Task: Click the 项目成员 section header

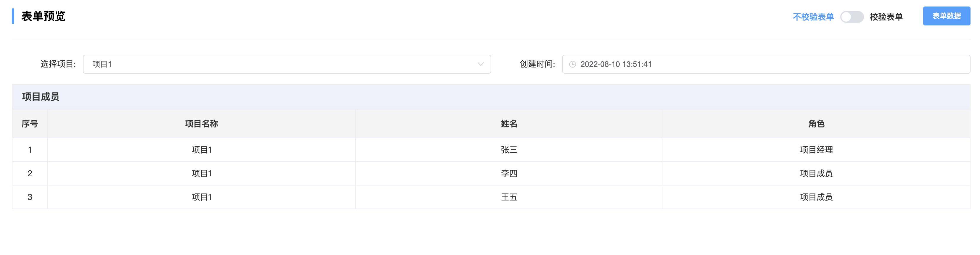Action: tap(491, 97)
